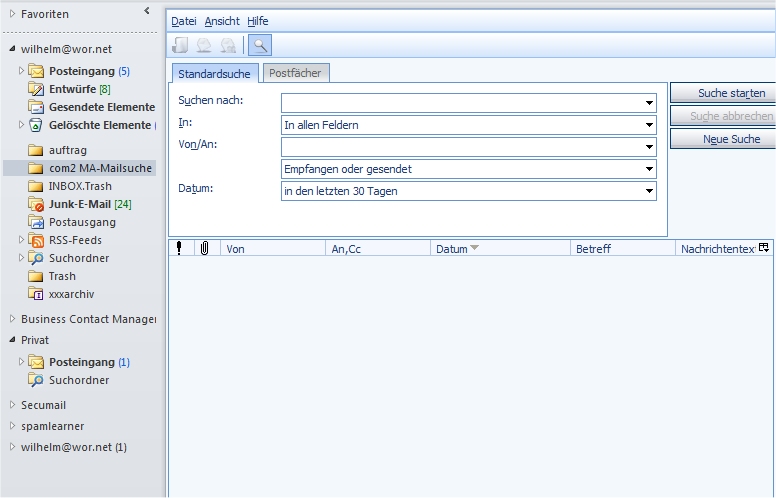Expand the bottom wilhelm@wor.net (1) node

tap(12, 447)
